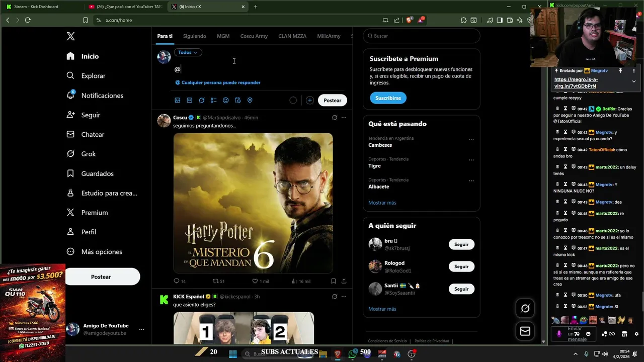The width and height of the screenshot is (644, 362).
Task: Collapse the pinned message in Kick chat
Action: (x=634, y=81)
